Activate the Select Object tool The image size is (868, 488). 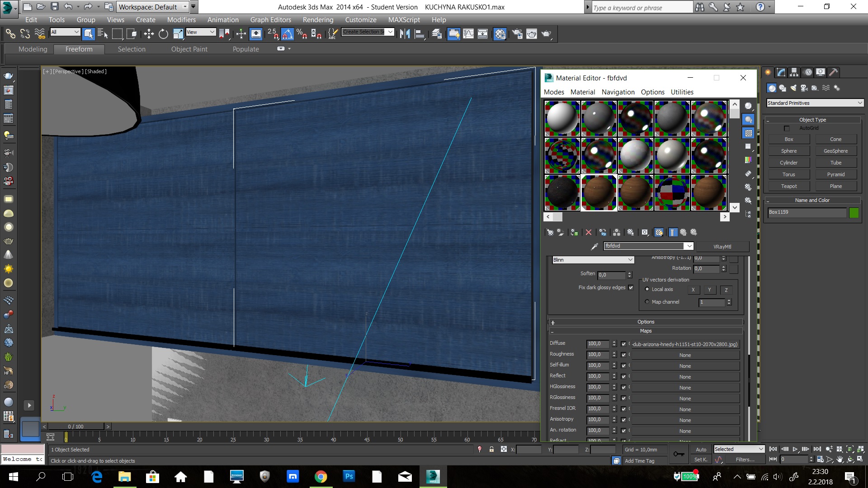pos(89,34)
